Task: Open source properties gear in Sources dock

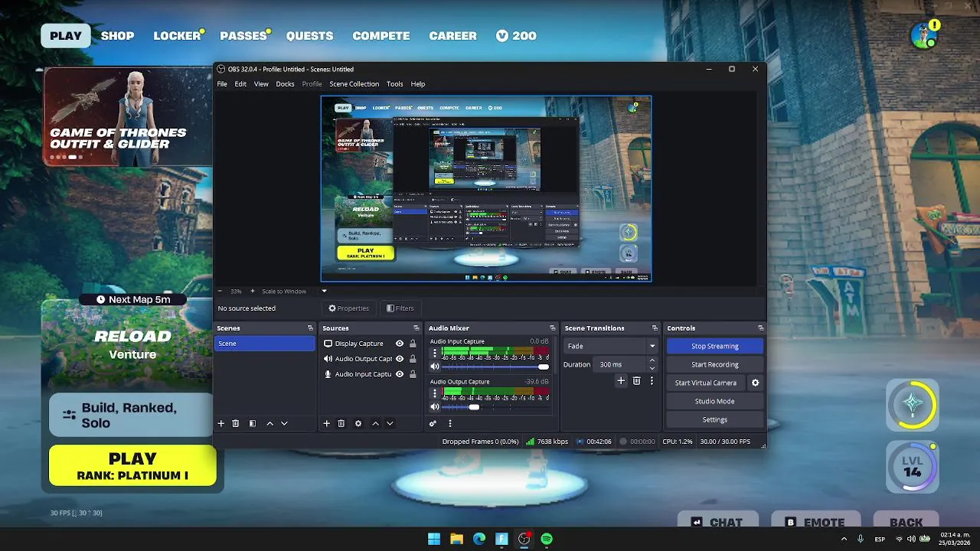Action: 358,423
